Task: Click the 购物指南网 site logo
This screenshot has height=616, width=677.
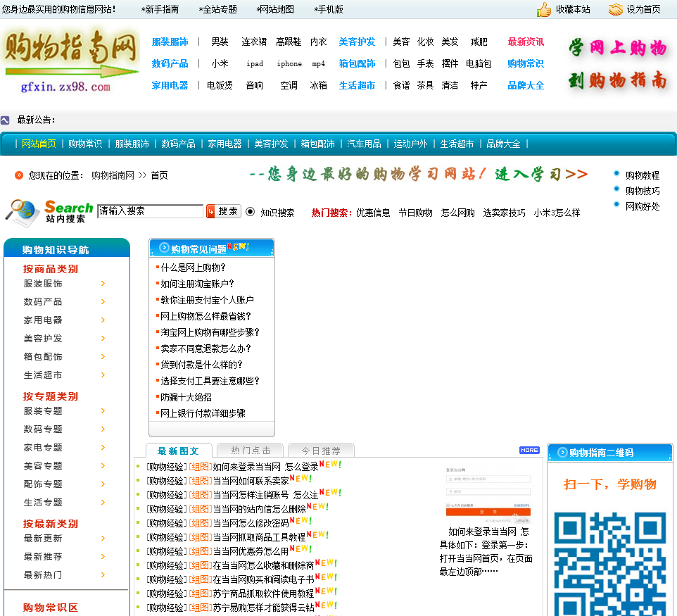Action: [x=70, y=61]
